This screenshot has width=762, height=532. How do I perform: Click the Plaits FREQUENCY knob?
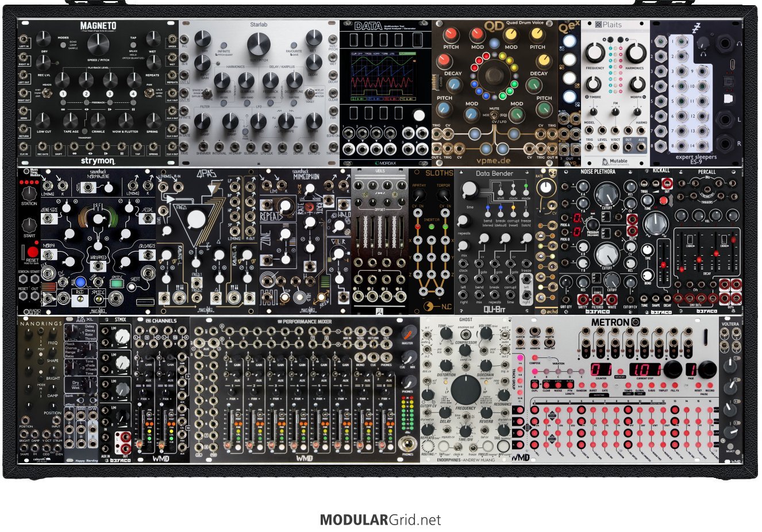tap(595, 53)
